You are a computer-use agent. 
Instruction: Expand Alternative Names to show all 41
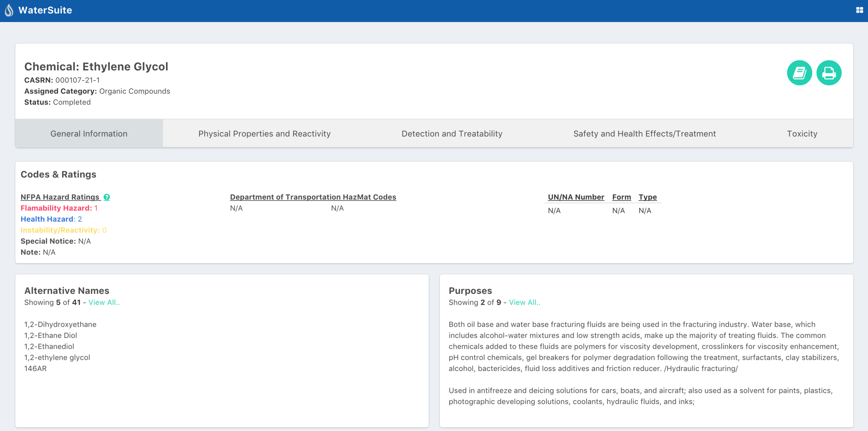point(104,302)
